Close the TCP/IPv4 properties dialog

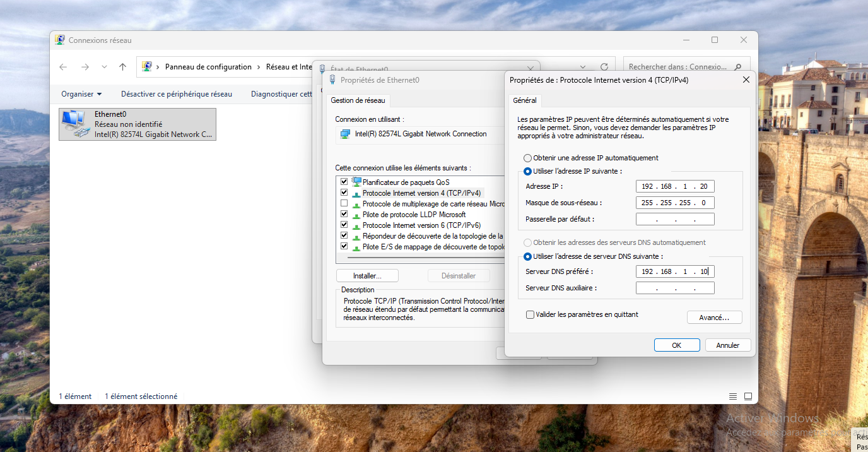tap(746, 80)
